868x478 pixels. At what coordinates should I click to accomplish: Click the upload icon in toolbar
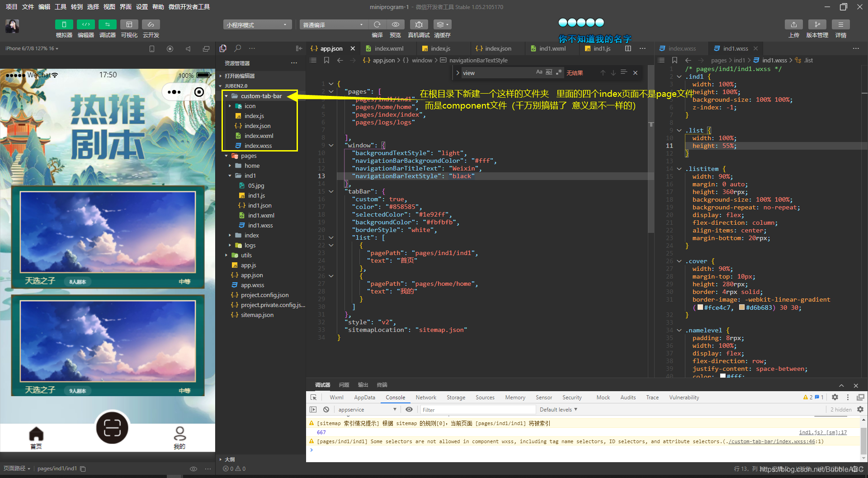point(793,24)
